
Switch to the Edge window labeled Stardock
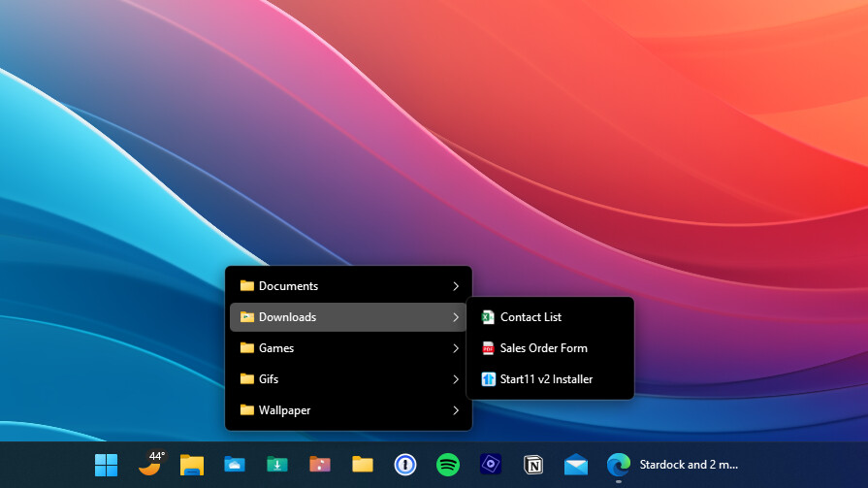coord(674,465)
